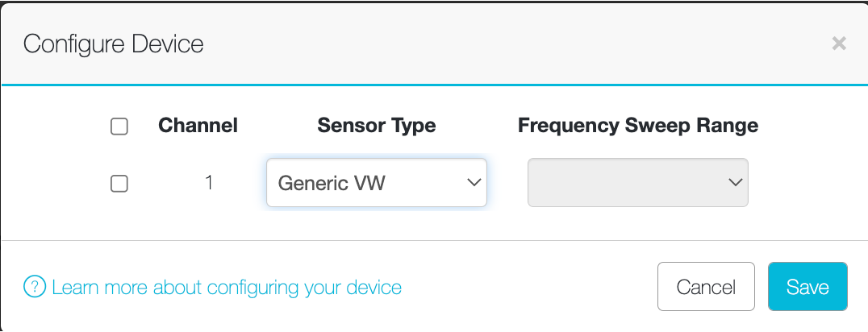Open Learn more about configuring your device
This screenshot has height=332, width=868.
pyautogui.click(x=227, y=287)
